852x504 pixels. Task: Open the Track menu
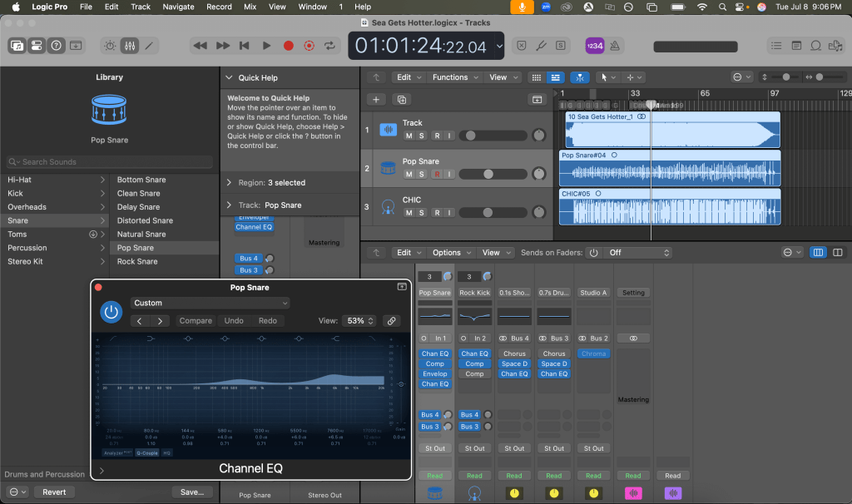[140, 7]
